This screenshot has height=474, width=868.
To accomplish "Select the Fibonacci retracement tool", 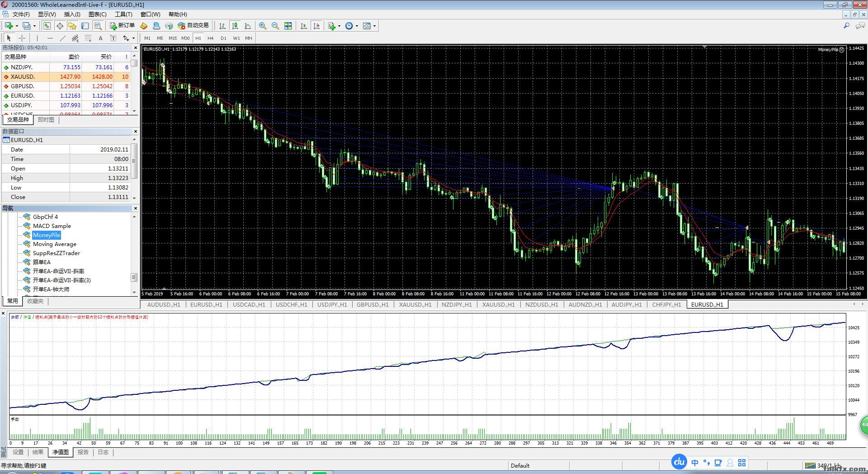I will tap(88, 38).
